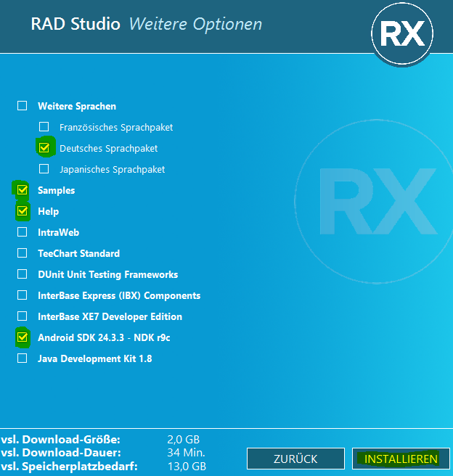Enable the Weitere Sprachen checkbox
Image resolution: width=453 pixels, height=476 pixels.
[x=23, y=106]
